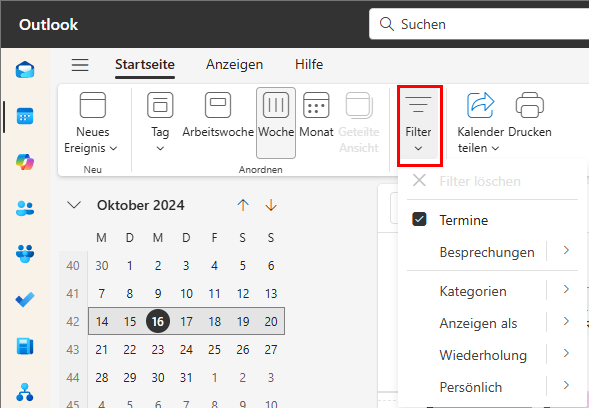Click into the Suchen search box
This screenshot has width=589, height=408.
click(479, 24)
